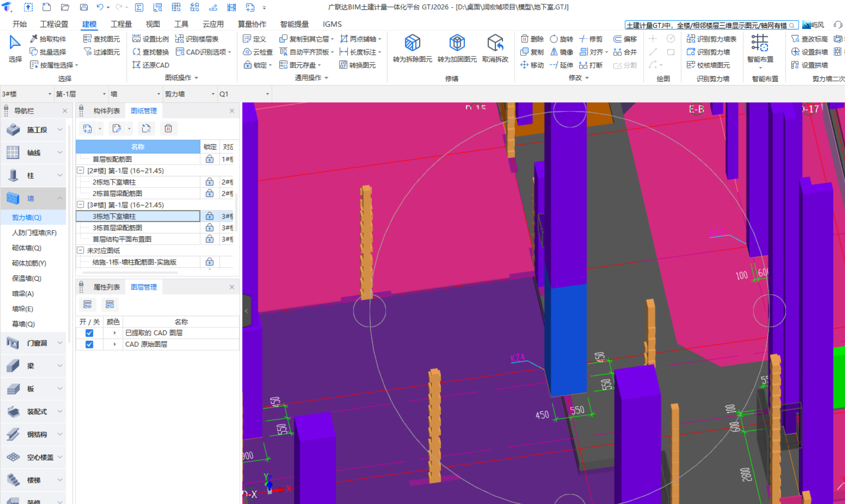Expand 已提取的 CAD 图层 color arrow
Viewport: 845px width, 504px height.
pyautogui.click(x=115, y=333)
